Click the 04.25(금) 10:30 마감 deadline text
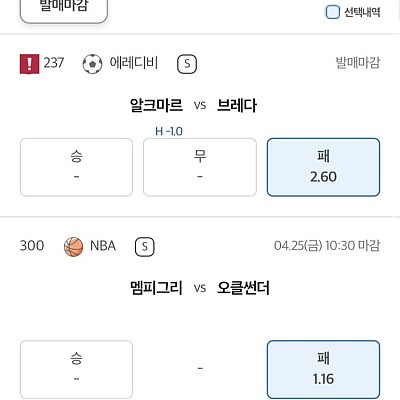The width and height of the screenshot is (400, 400). (327, 246)
